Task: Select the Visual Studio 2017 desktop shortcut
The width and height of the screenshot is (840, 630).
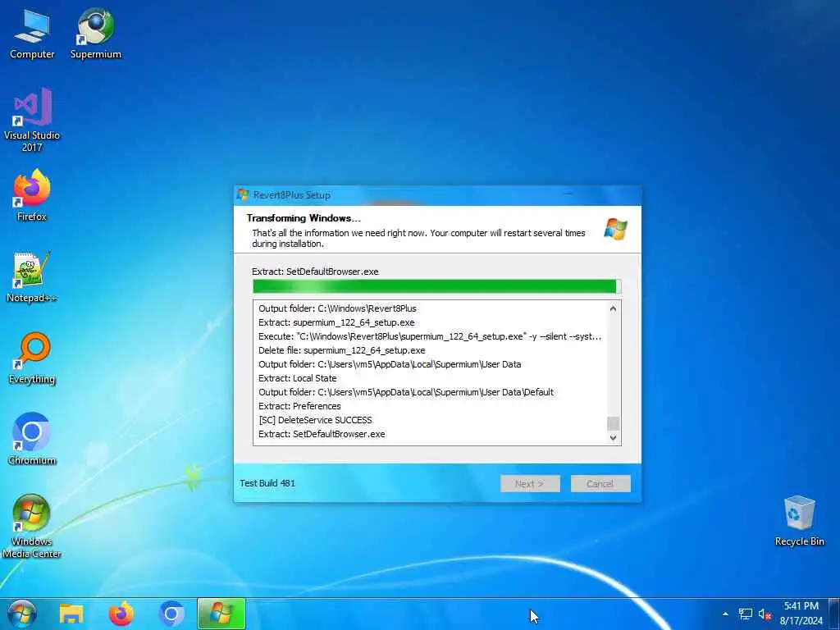Action: coord(32,121)
